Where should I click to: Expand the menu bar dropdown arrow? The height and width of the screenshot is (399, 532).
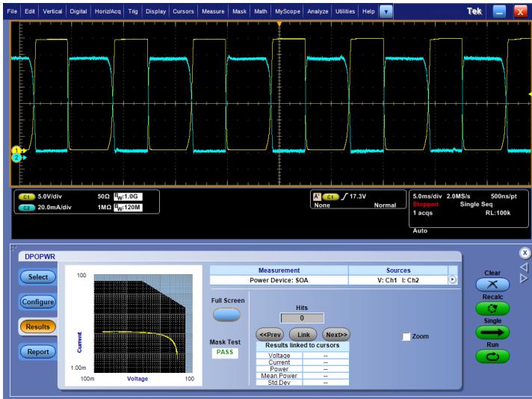point(386,12)
